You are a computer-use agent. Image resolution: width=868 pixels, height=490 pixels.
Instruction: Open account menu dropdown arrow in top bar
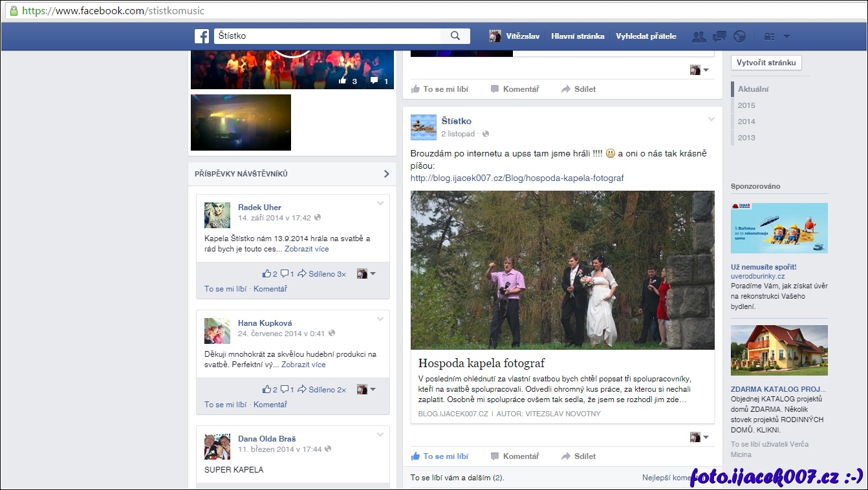[787, 37]
